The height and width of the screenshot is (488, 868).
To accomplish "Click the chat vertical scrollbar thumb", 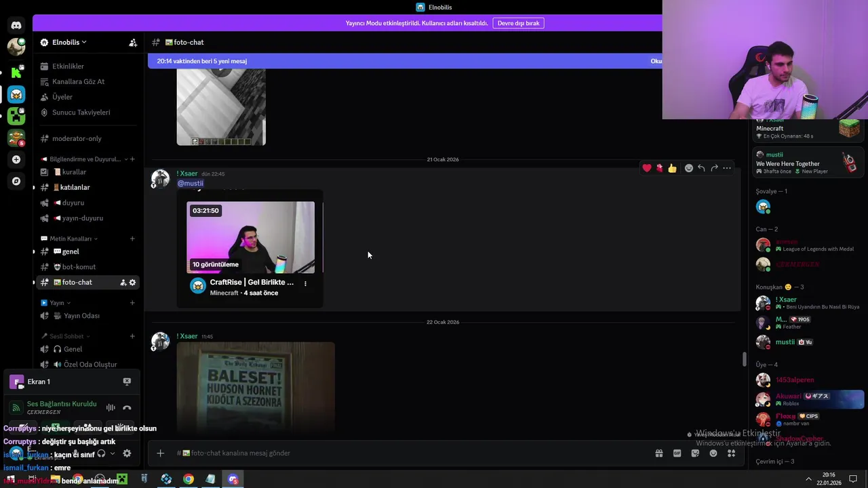I will tap(744, 359).
